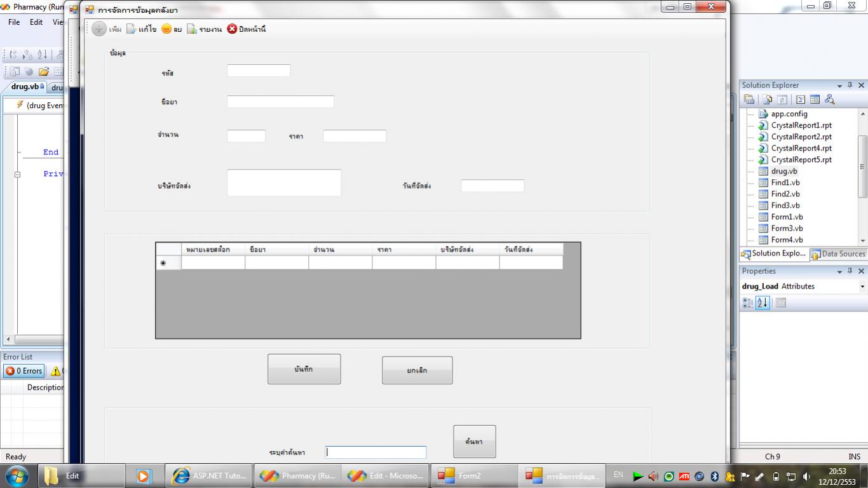This screenshot has width=868, height=488.
Task: Click the เพิ่ม (add) toolbar button
Action: click(107, 29)
